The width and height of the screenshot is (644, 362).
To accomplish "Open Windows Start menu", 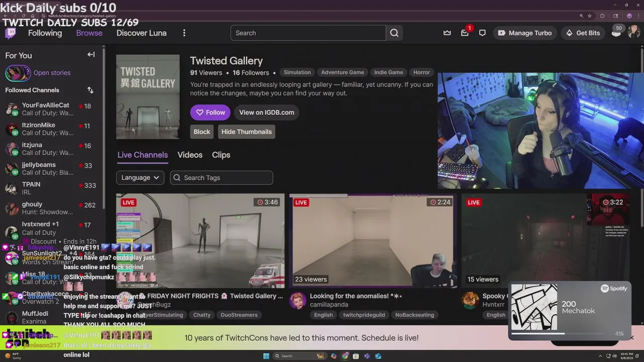I will (266, 356).
